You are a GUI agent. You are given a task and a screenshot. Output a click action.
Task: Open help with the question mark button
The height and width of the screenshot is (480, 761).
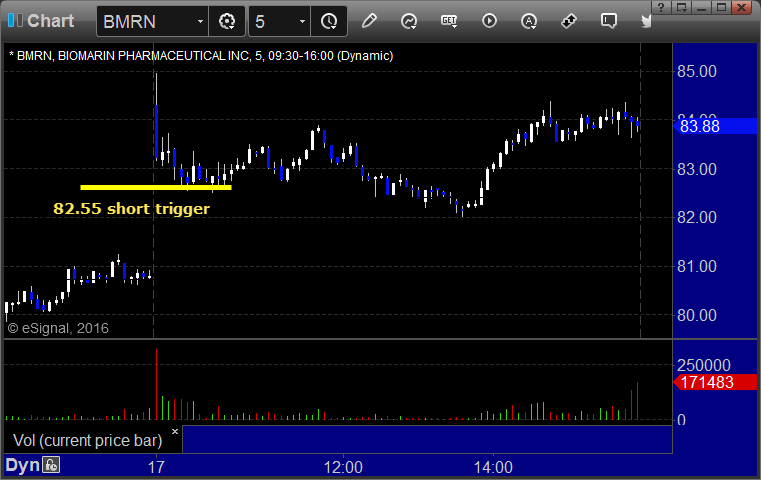coord(661,7)
